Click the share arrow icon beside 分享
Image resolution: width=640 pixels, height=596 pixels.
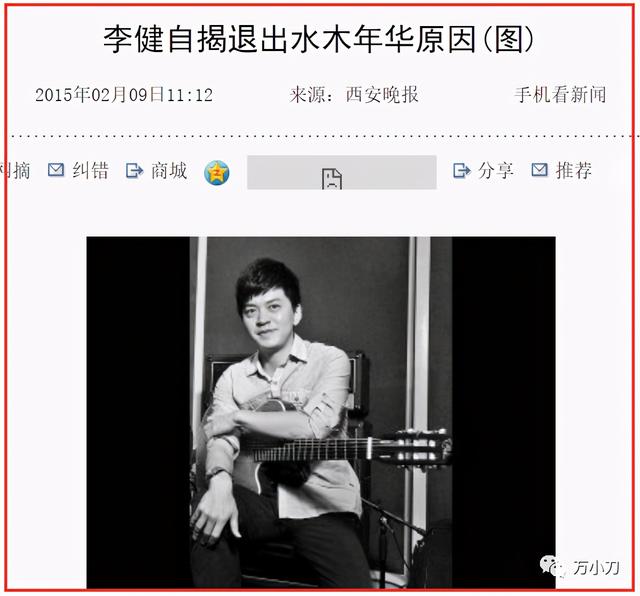pyautogui.click(x=462, y=170)
